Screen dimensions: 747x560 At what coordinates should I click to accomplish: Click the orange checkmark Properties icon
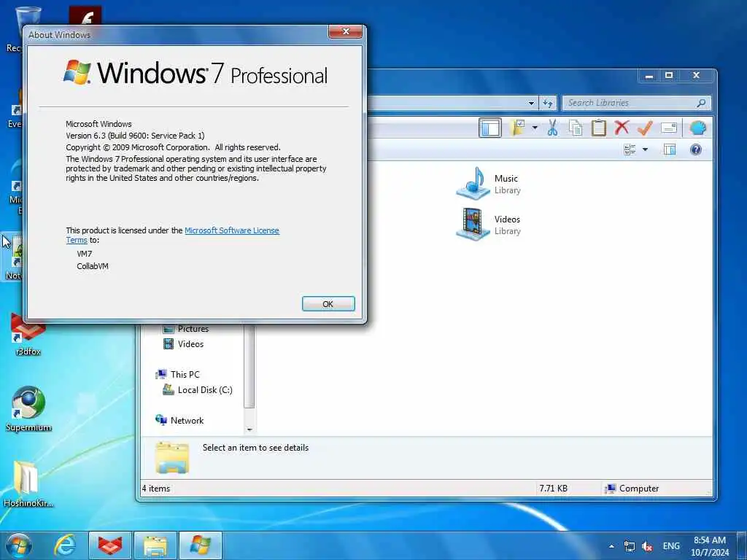645,128
